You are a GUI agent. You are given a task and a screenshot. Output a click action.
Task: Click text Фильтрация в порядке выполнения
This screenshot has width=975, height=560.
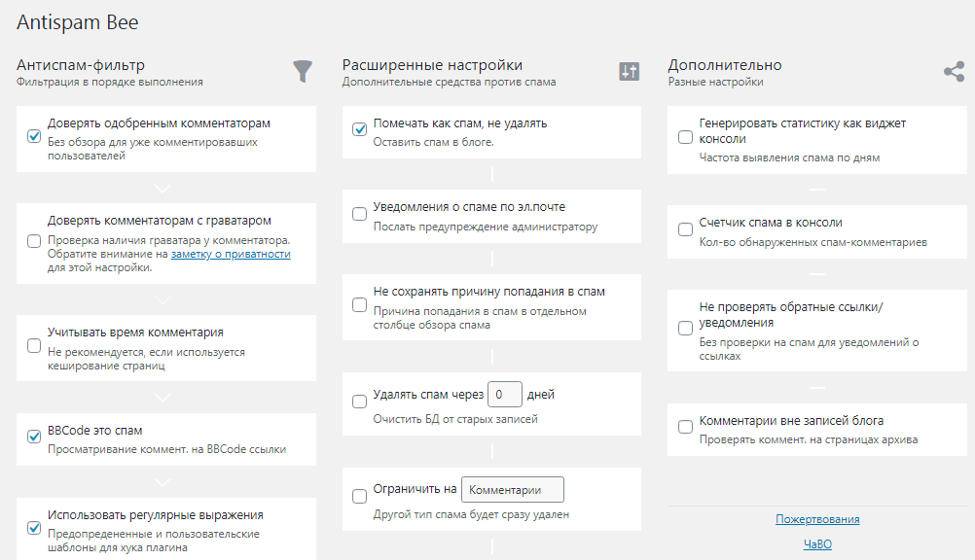point(110,82)
